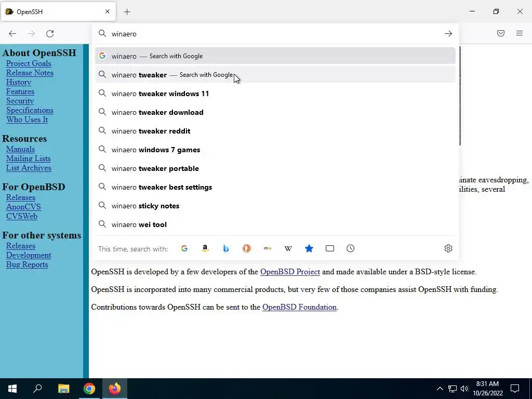Close the OpenSSH tab
The image size is (532, 399).
click(x=108, y=11)
